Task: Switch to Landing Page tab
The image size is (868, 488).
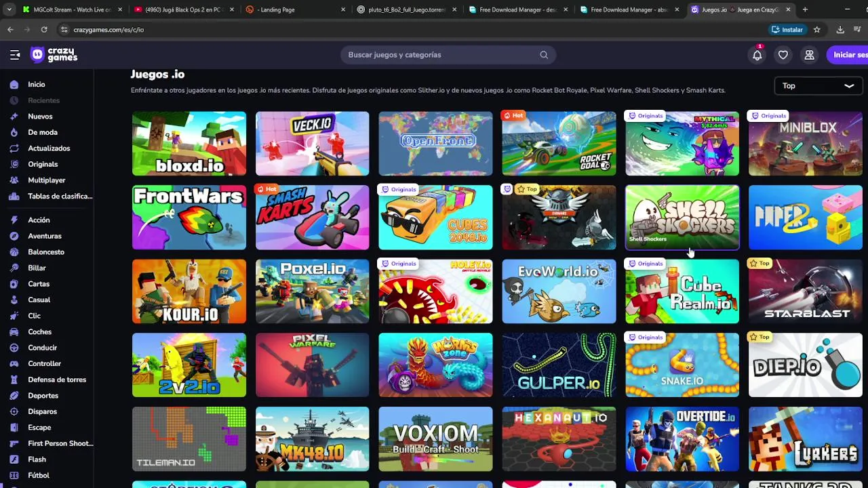Action: (295, 9)
